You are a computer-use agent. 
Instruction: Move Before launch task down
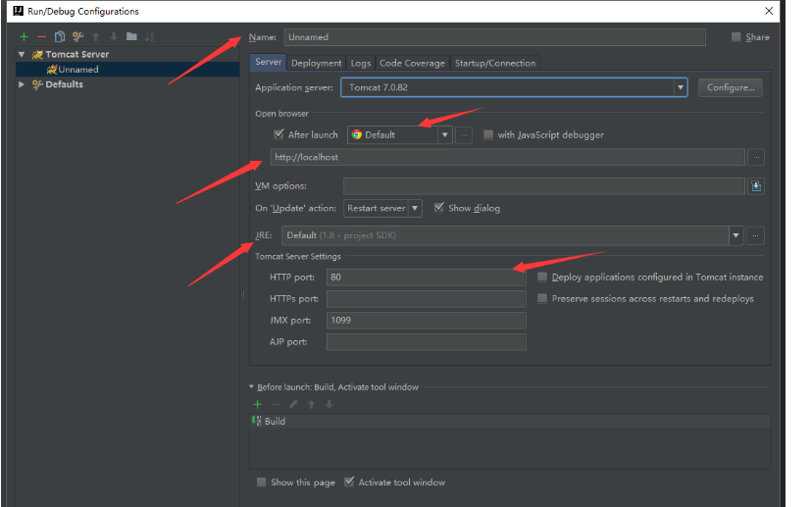[330, 404]
